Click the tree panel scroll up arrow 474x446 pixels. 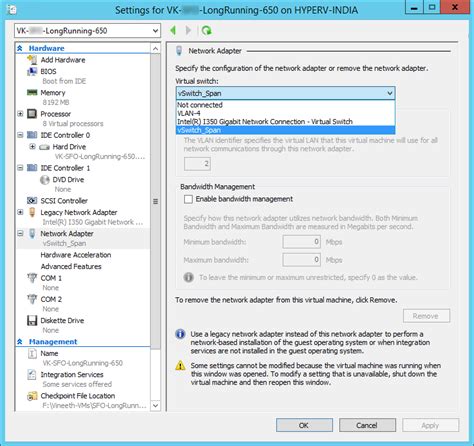155,49
